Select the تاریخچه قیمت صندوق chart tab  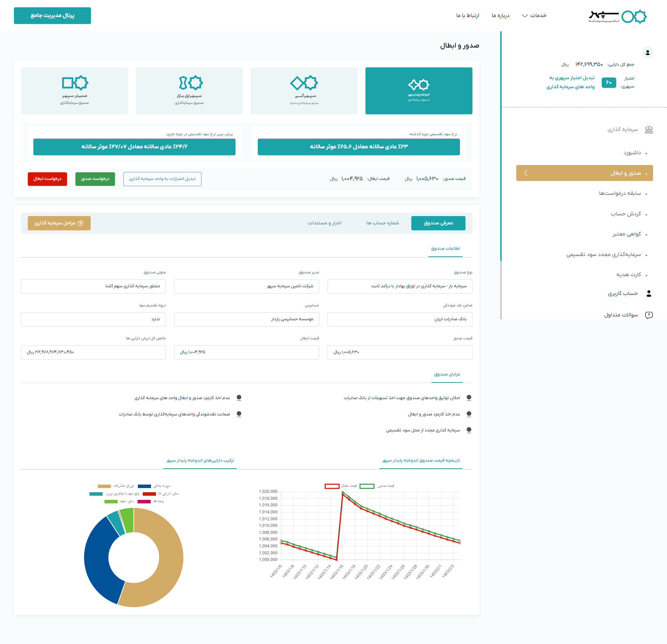pos(421,461)
